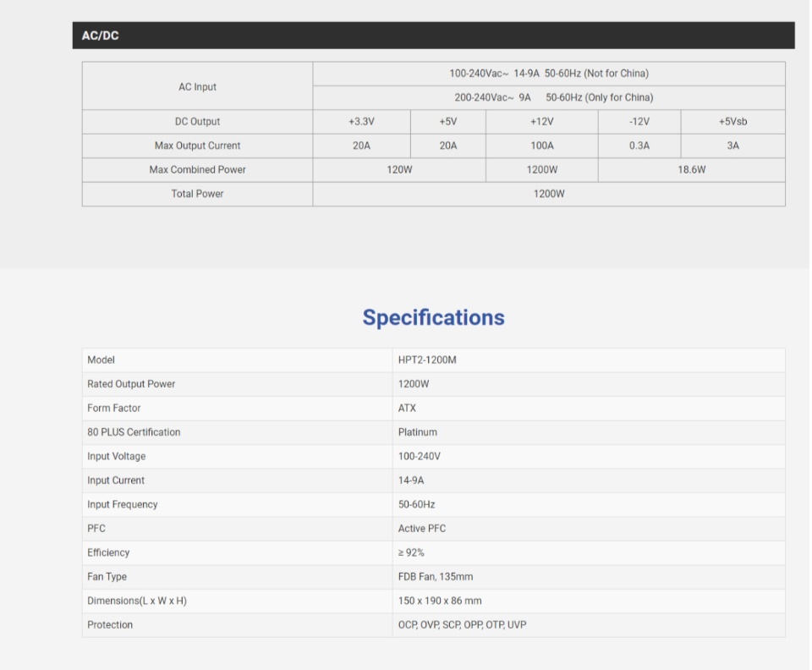Select the AC Input row label

coord(197,86)
